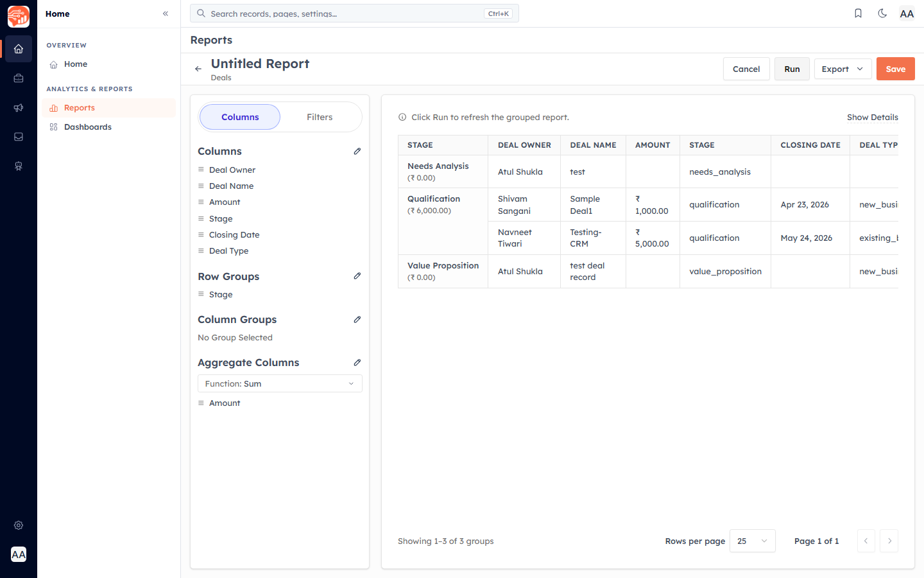Click the AA avatar at the bottom of the rail
924x578 pixels.
[x=19, y=554]
